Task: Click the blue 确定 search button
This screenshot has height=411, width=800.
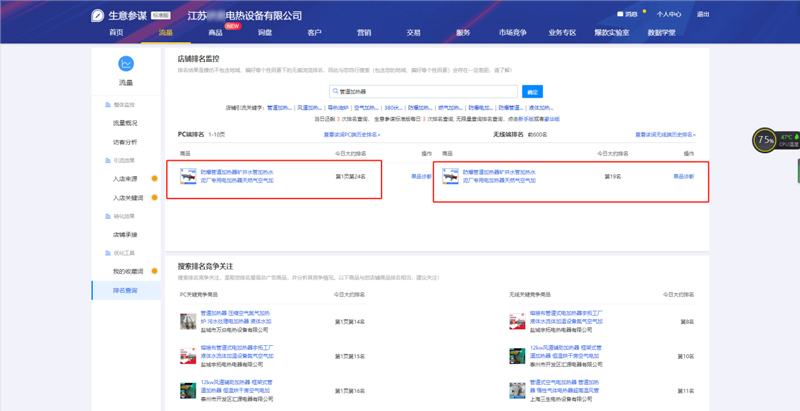Action: pos(532,91)
